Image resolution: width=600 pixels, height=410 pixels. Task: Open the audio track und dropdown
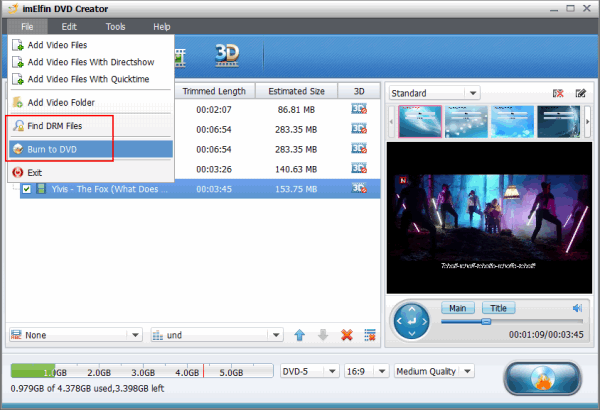click(217, 335)
